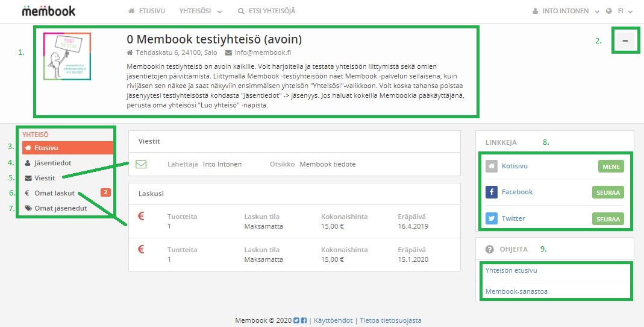Open the Etsi yhteisöjä search
The height and width of the screenshot is (327, 644).
pyautogui.click(x=266, y=11)
